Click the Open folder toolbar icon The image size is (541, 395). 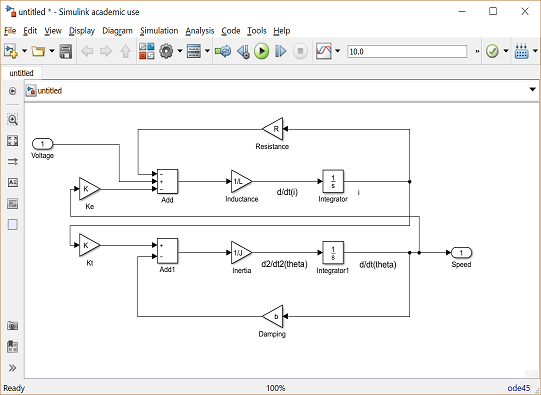click(38, 51)
